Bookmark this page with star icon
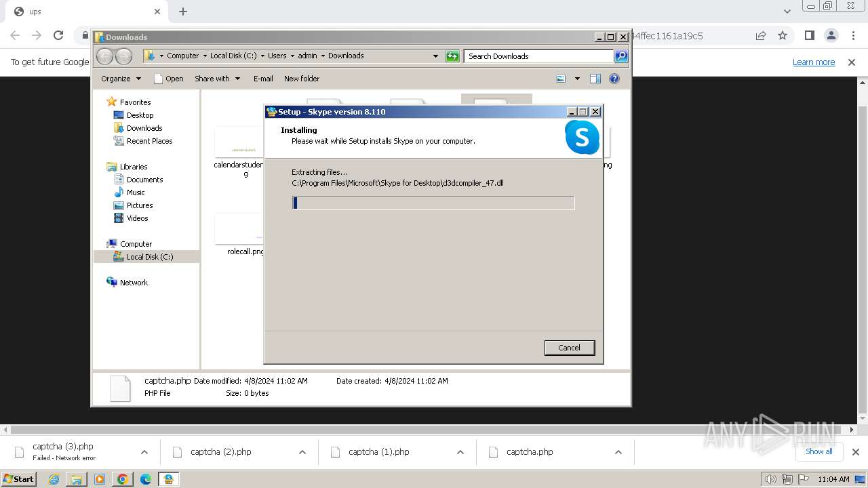The height and width of the screenshot is (488, 868). pyautogui.click(x=783, y=35)
